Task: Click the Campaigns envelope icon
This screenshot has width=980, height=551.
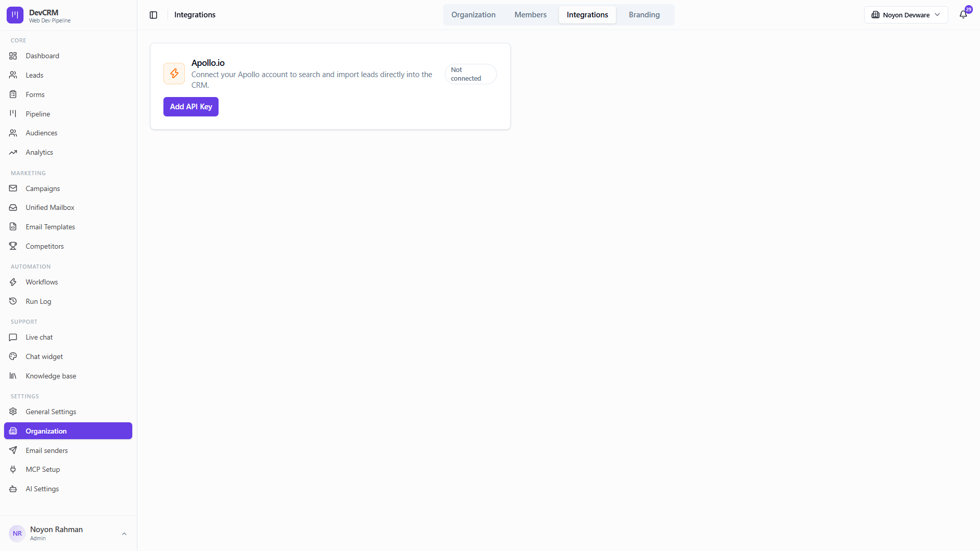Action: (x=13, y=189)
